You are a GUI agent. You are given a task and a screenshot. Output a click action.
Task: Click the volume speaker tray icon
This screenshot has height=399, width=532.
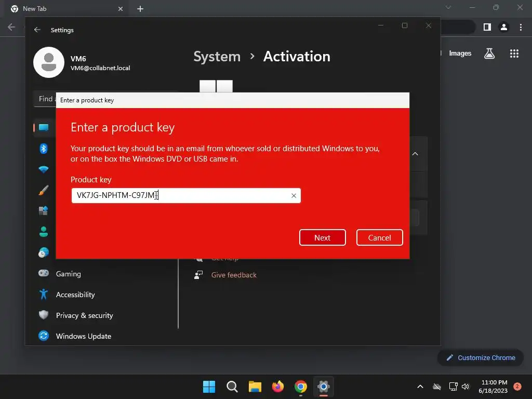465,387
